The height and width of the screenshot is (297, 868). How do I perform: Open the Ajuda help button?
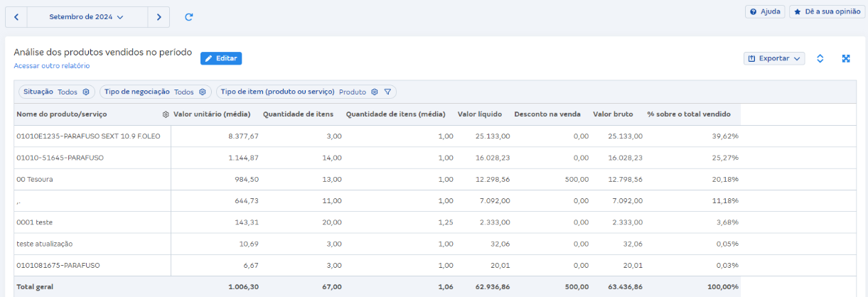(765, 12)
